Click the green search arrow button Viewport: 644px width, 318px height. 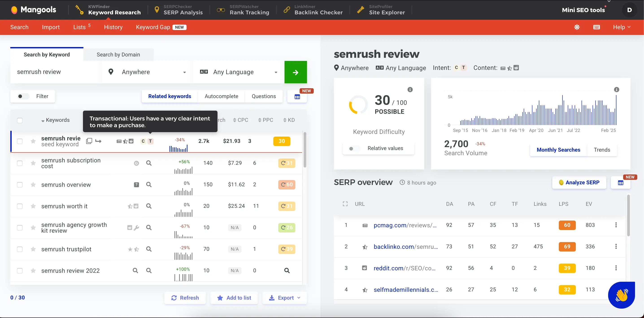point(296,72)
